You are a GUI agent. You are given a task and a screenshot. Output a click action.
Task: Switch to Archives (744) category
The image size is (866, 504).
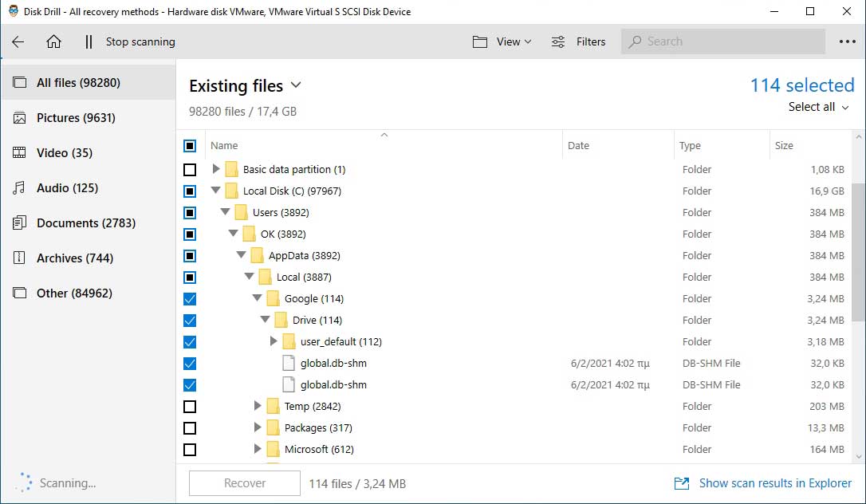click(x=89, y=258)
